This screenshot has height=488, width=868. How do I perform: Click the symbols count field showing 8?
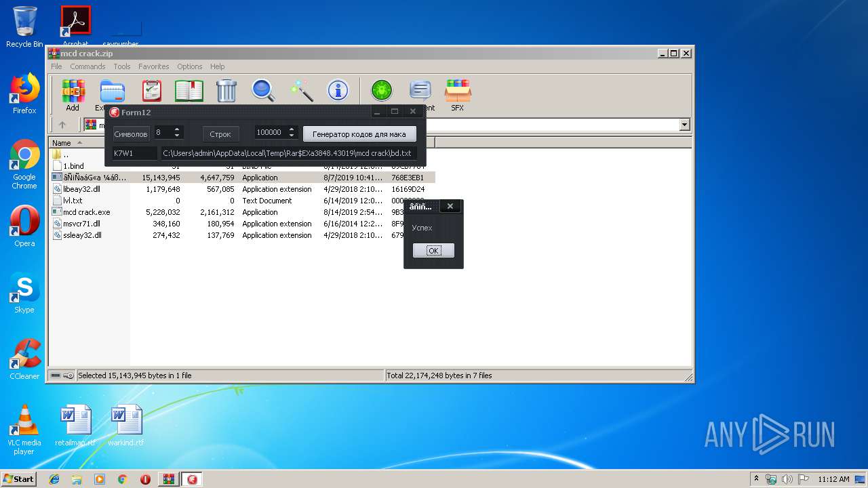click(x=163, y=133)
